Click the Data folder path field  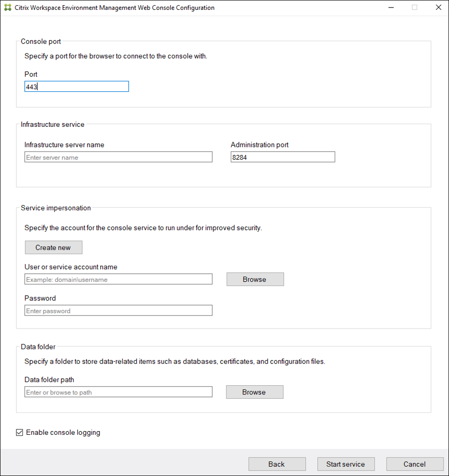(x=118, y=392)
